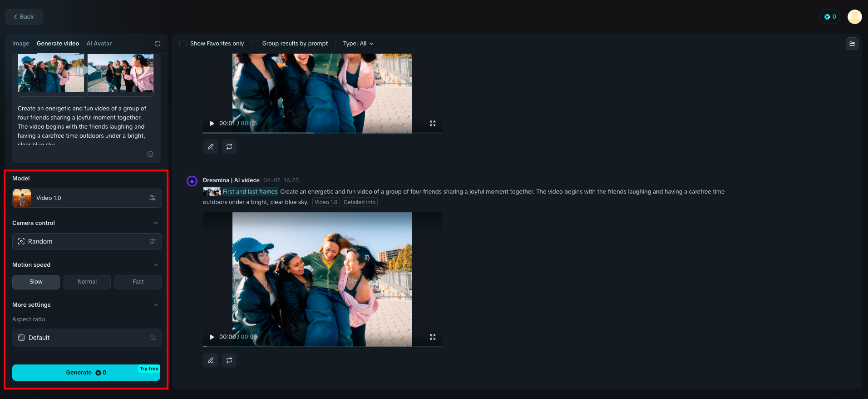868x399 pixels.
Task: Click the Try free badge
Action: (x=149, y=369)
